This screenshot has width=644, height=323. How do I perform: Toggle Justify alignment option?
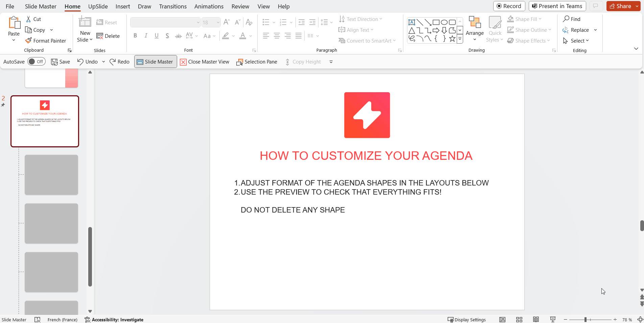299,36
